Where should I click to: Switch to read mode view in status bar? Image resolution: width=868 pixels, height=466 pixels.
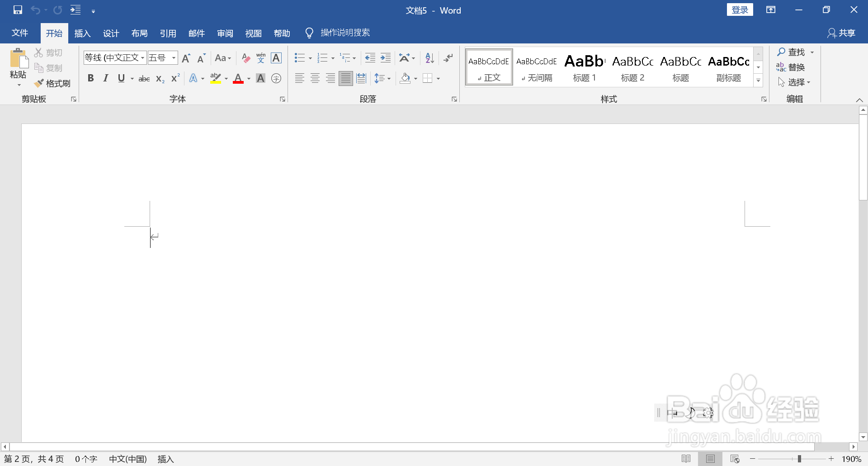pyautogui.click(x=686, y=459)
